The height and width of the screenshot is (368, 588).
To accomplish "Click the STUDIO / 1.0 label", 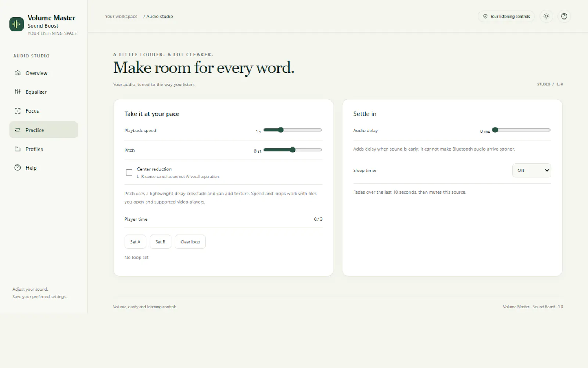I will [550, 84].
